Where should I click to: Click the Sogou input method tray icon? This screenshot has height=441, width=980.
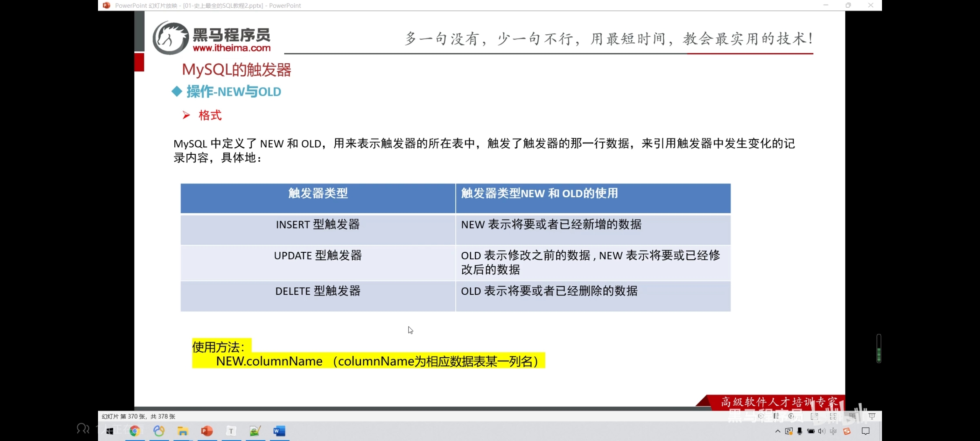(847, 431)
